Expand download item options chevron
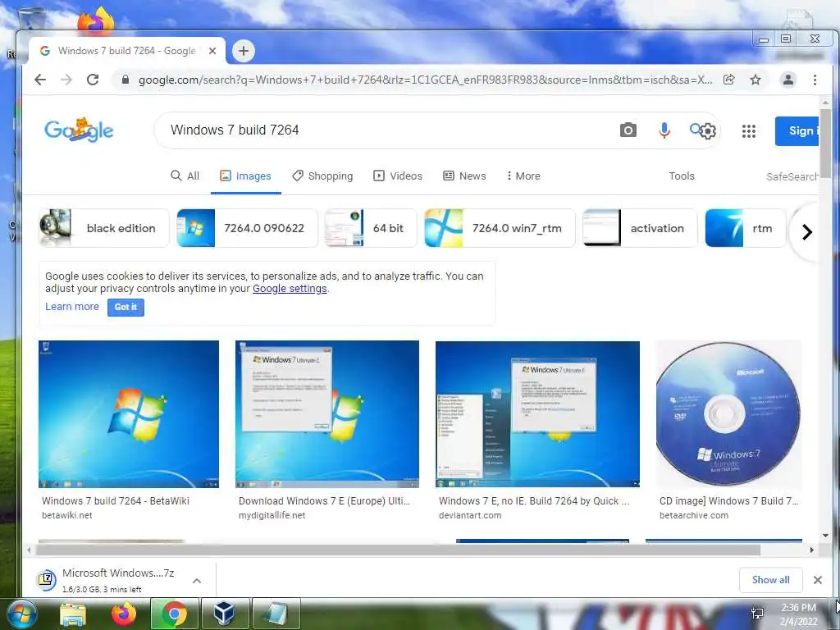Screen dimensions: 840x630 click(197, 581)
